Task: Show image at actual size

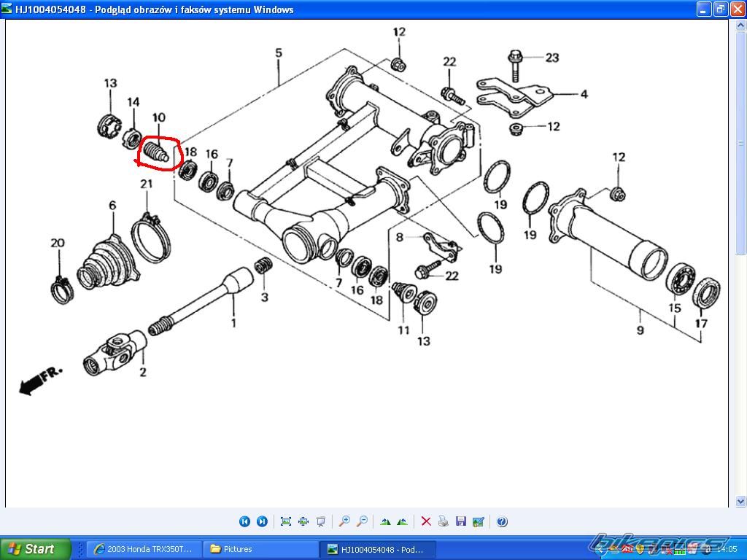Action: coord(303,521)
